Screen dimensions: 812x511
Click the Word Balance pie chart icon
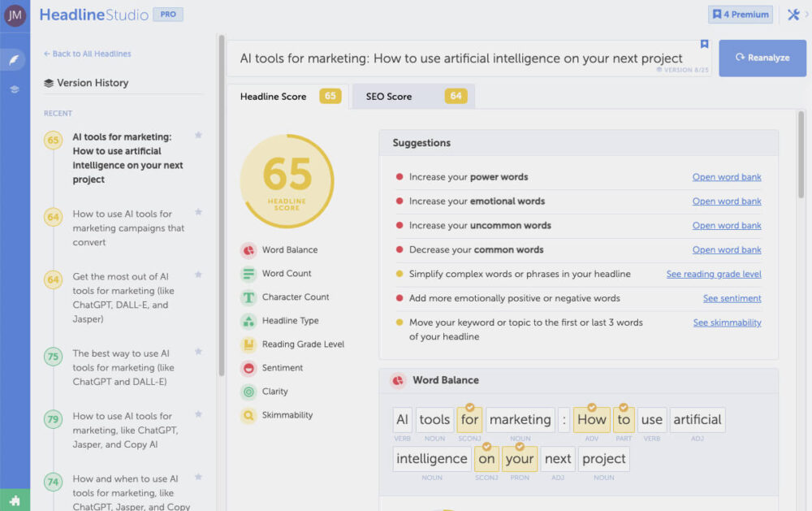pyautogui.click(x=246, y=249)
